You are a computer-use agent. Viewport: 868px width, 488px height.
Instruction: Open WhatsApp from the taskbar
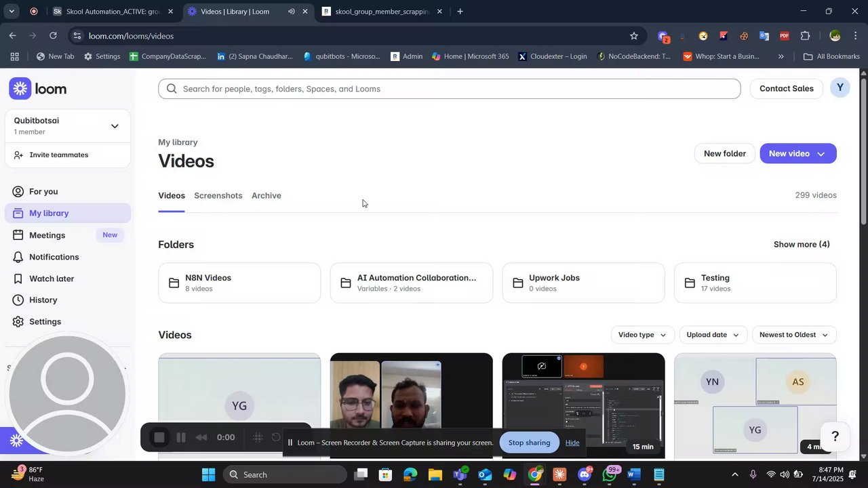click(609, 474)
